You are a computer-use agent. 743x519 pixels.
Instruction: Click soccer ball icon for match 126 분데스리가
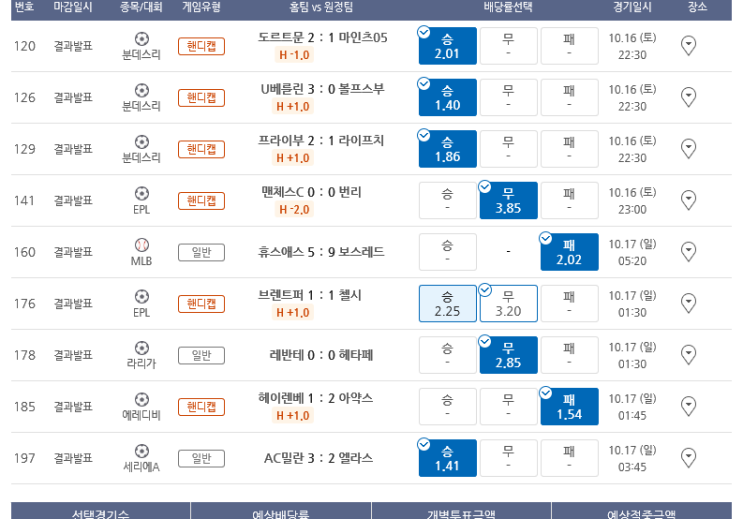coord(142,90)
